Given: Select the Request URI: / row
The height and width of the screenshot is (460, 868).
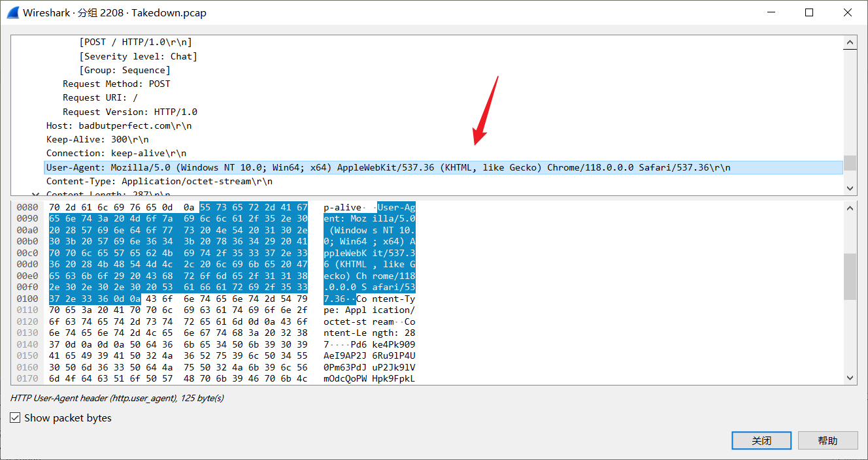Looking at the screenshot, I should (x=100, y=97).
